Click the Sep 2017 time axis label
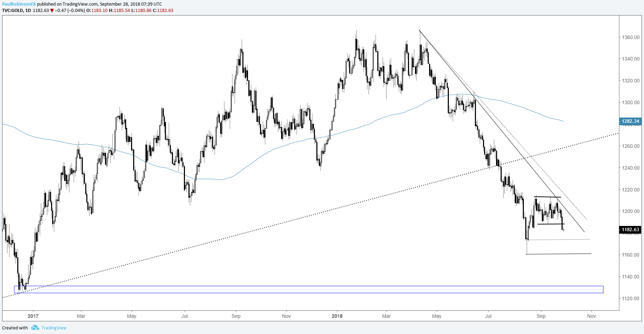This screenshot has height=334, width=644. 236,316
